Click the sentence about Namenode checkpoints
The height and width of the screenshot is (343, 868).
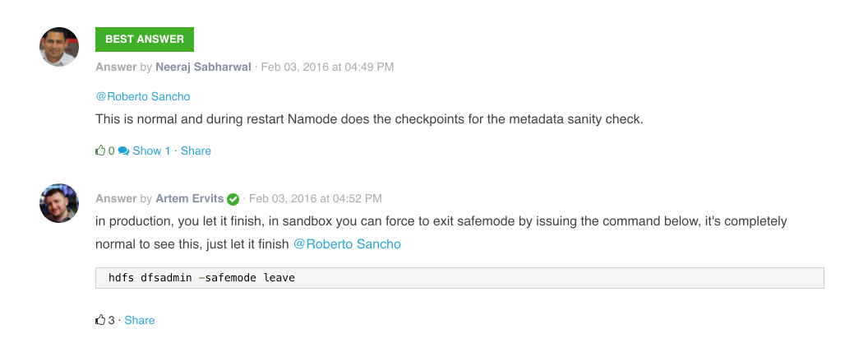pos(369,119)
